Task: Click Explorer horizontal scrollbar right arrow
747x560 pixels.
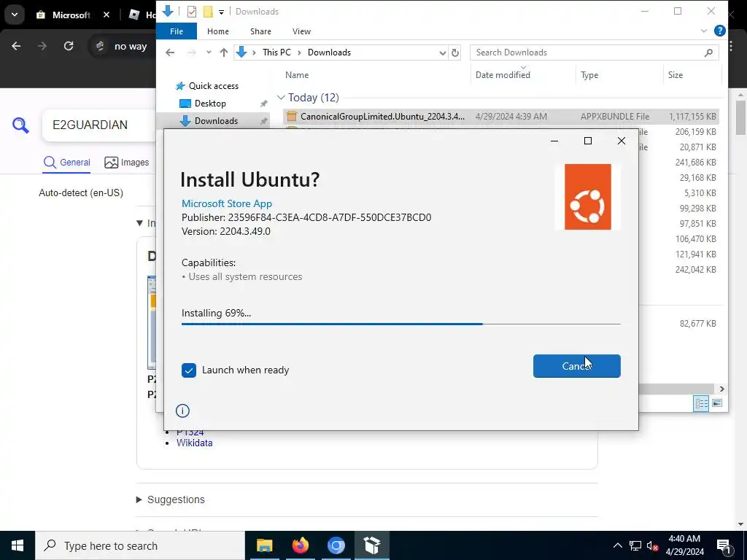Action: click(721, 389)
